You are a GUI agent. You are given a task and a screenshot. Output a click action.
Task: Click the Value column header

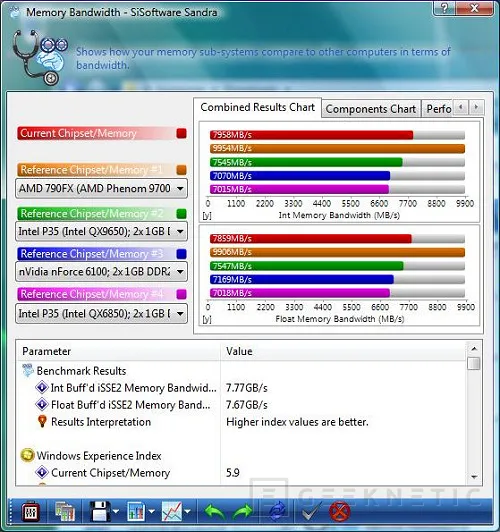point(344,351)
